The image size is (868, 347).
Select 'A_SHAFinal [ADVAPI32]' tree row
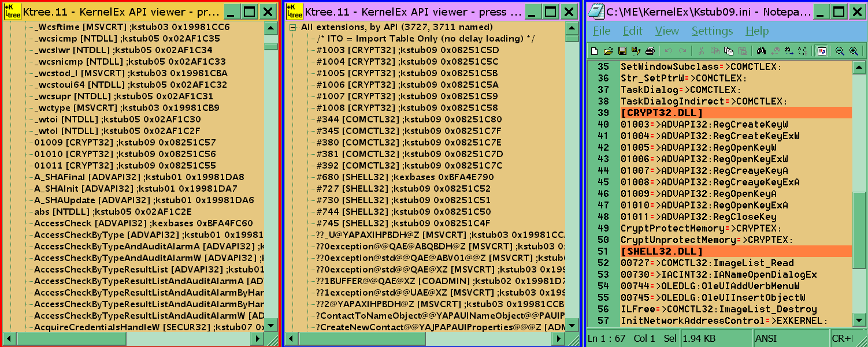tap(139, 177)
